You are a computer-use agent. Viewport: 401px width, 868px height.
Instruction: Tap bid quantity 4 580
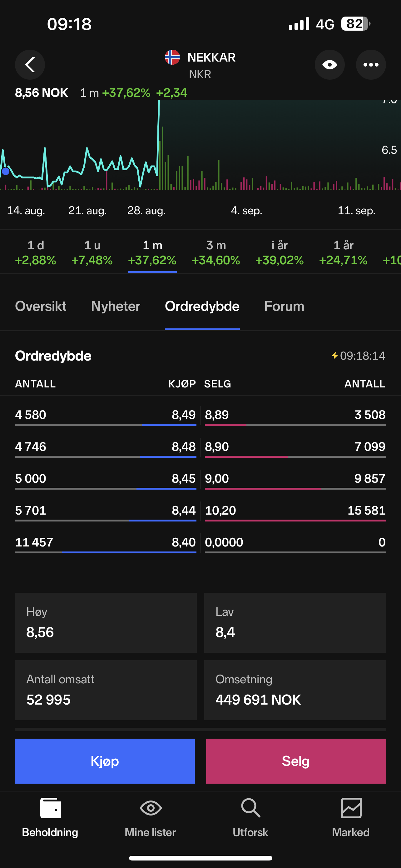31,415
